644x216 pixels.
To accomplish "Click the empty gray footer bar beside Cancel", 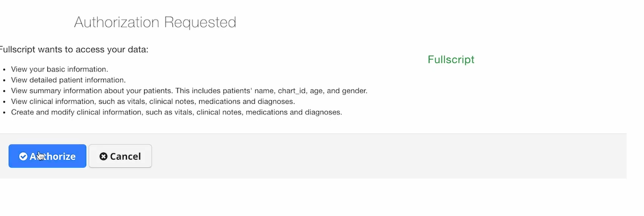I will 388,156.
